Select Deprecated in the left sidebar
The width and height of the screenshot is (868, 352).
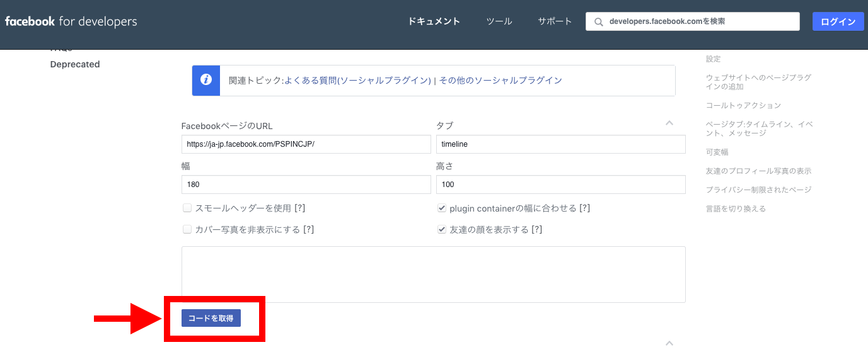point(75,64)
